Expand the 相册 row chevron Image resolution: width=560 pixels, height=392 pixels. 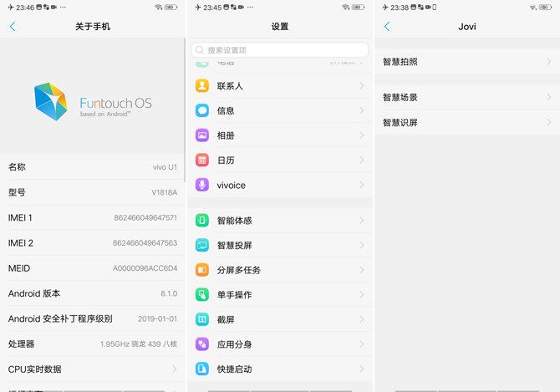[361, 135]
